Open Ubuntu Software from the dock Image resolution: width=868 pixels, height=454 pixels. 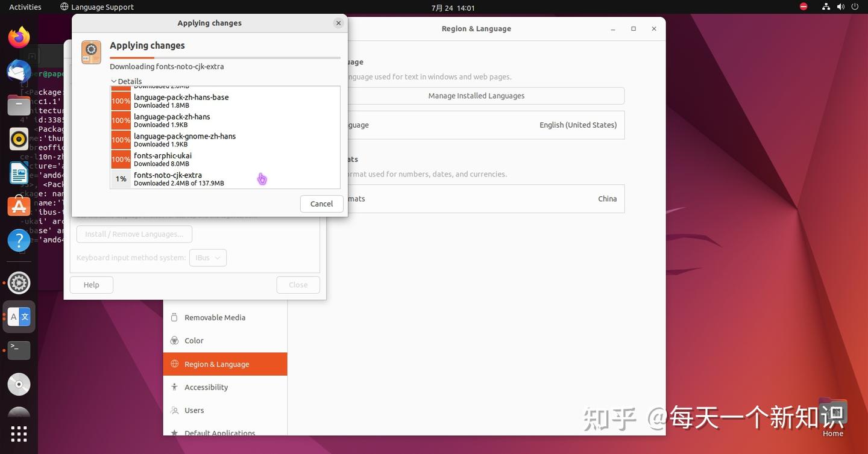[18, 206]
